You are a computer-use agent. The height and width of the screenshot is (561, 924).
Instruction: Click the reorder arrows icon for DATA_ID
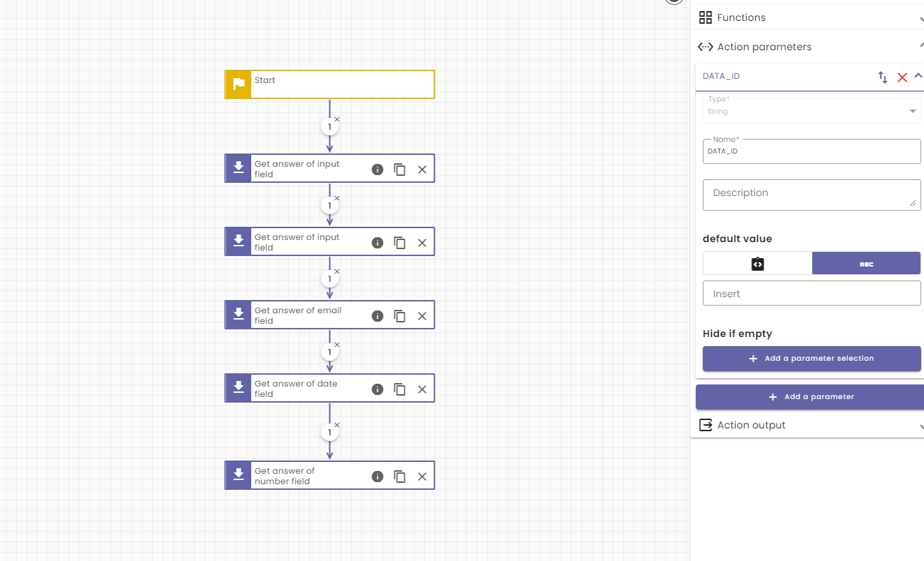click(883, 77)
